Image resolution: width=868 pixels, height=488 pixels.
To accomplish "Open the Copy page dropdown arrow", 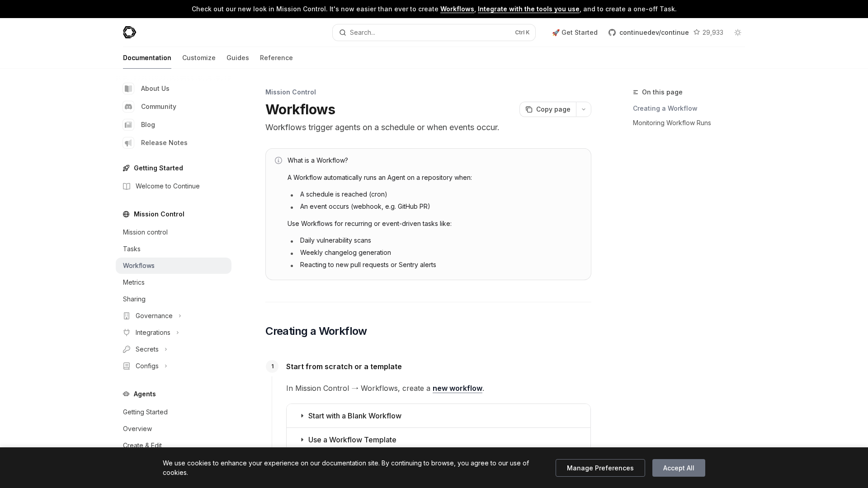I will pyautogui.click(x=584, y=109).
